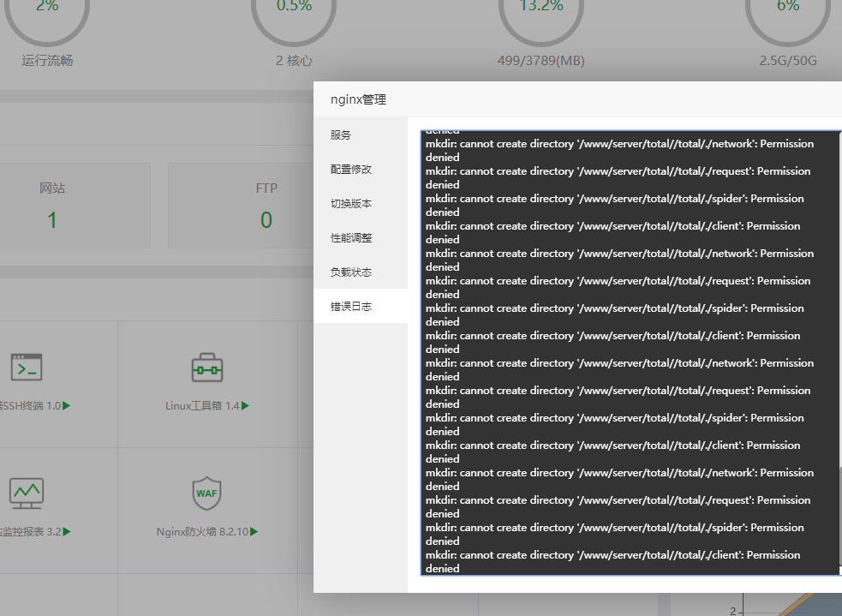Click the green arrow beside Linux工具箱 1.4

(x=245, y=406)
